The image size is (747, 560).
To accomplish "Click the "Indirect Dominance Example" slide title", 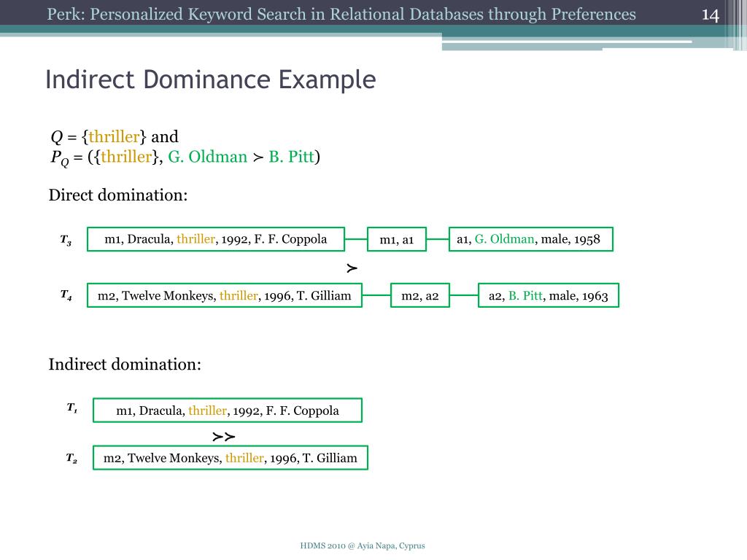I will coord(211,79).
